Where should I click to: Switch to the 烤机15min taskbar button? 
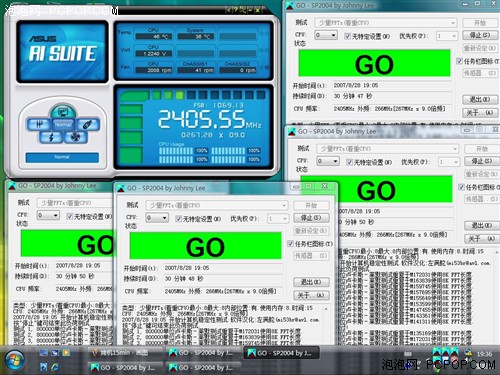click(126, 353)
